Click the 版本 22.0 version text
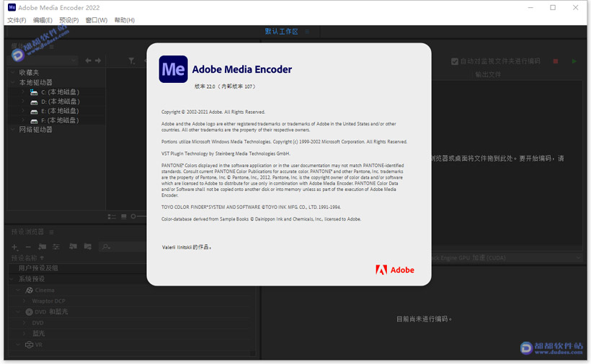 click(x=225, y=86)
